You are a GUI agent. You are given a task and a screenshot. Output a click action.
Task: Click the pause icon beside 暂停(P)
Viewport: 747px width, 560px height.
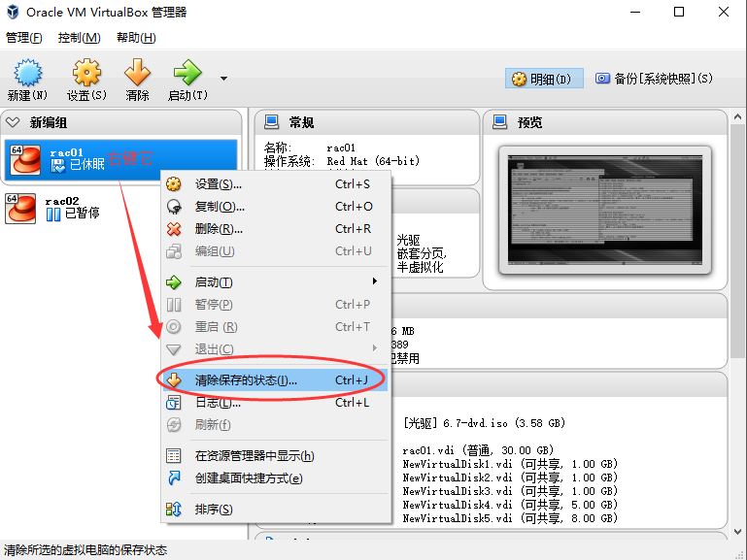coord(174,305)
